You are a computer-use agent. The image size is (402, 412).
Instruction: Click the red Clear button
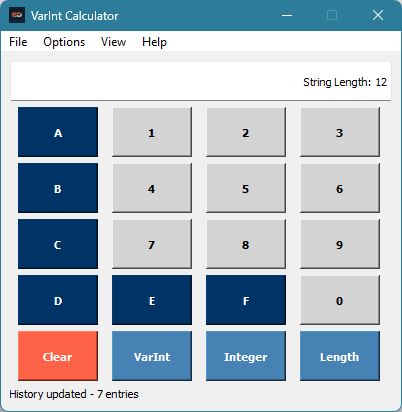click(x=58, y=356)
